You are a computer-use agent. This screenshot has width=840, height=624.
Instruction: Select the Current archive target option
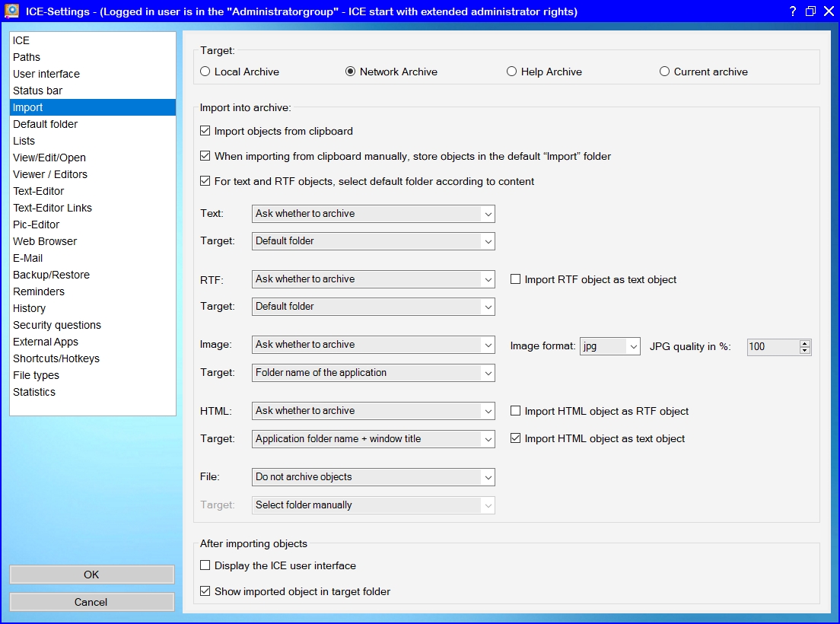pyautogui.click(x=665, y=72)
